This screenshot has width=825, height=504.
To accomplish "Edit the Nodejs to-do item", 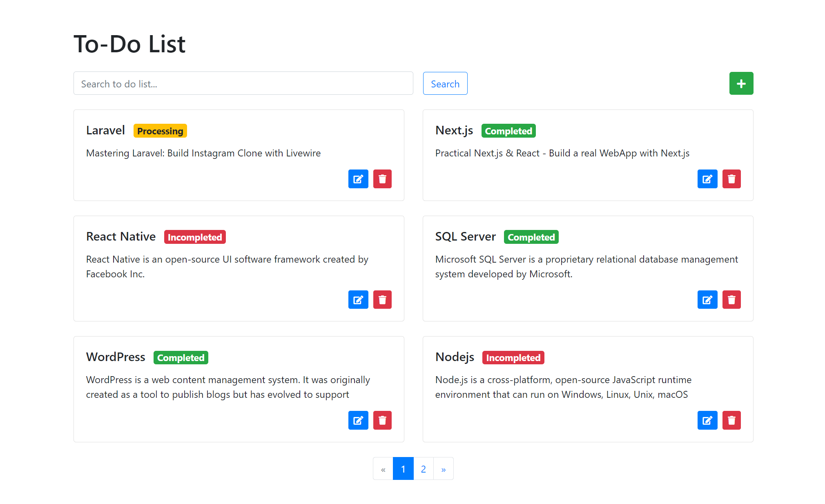I will point(707,420).
